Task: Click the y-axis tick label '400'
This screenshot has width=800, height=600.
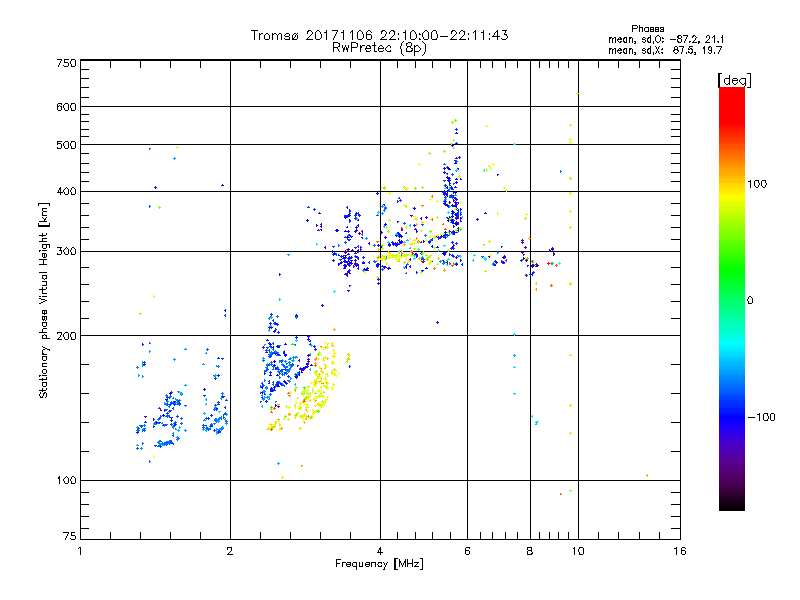Action: (67, 192)
